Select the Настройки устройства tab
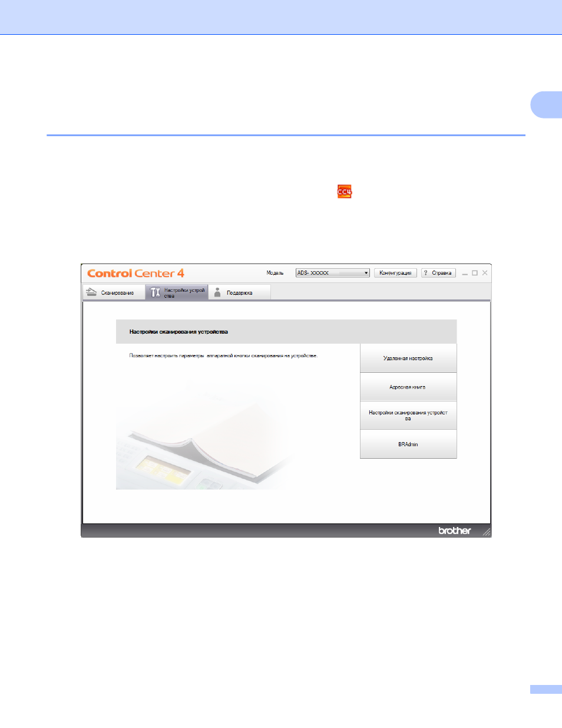Screen dimensions: 562x728 click(177, 292)
